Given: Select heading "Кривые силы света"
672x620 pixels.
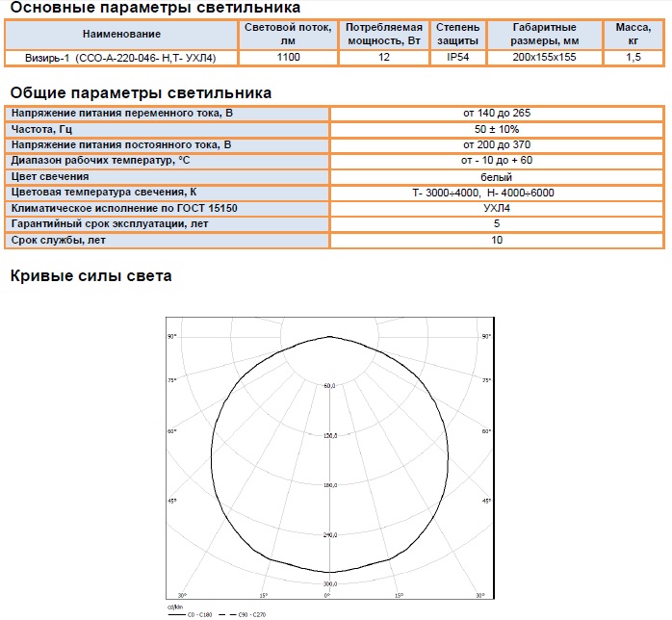Looking at the screenshot, I should pyautogui.click(x=90, y=275).
